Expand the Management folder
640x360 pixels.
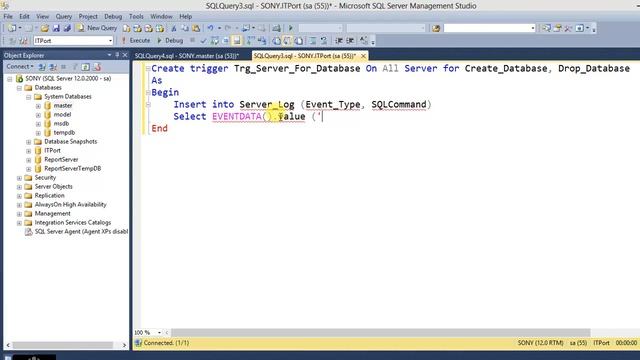point(19,214)
